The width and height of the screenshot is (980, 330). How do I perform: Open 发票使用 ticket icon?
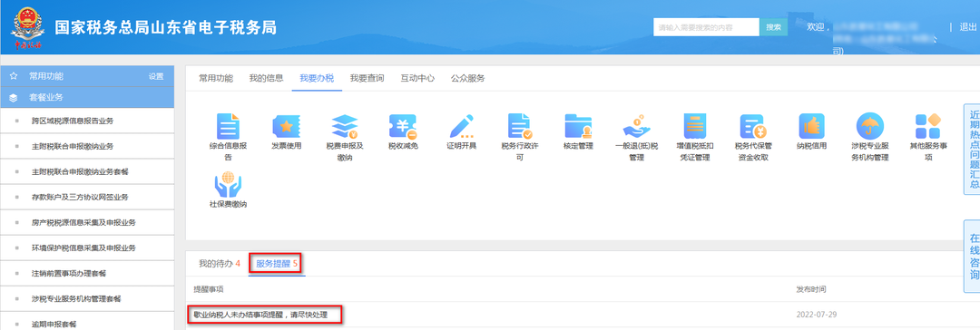pyautogui.click(x=286, y=126)
